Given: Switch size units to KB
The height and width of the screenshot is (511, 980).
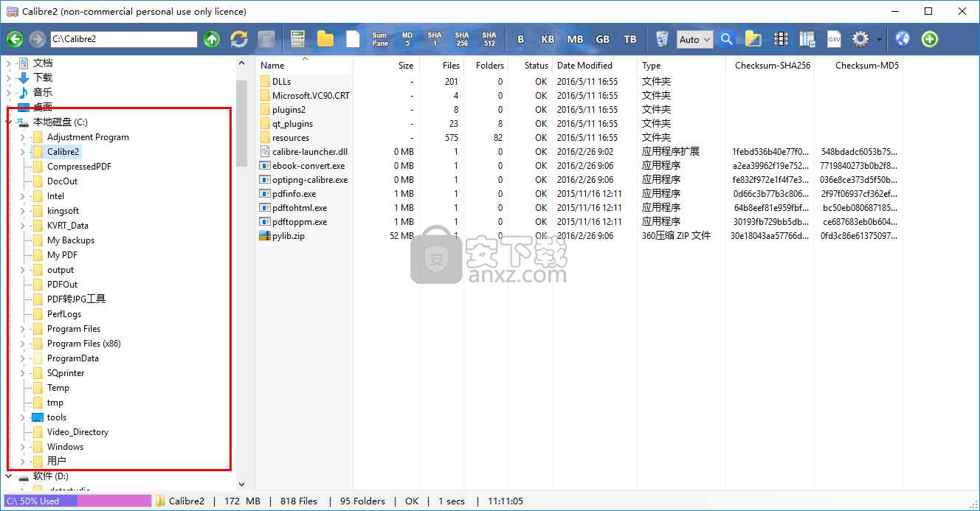Looking at the screenshot, I should 548,39.
